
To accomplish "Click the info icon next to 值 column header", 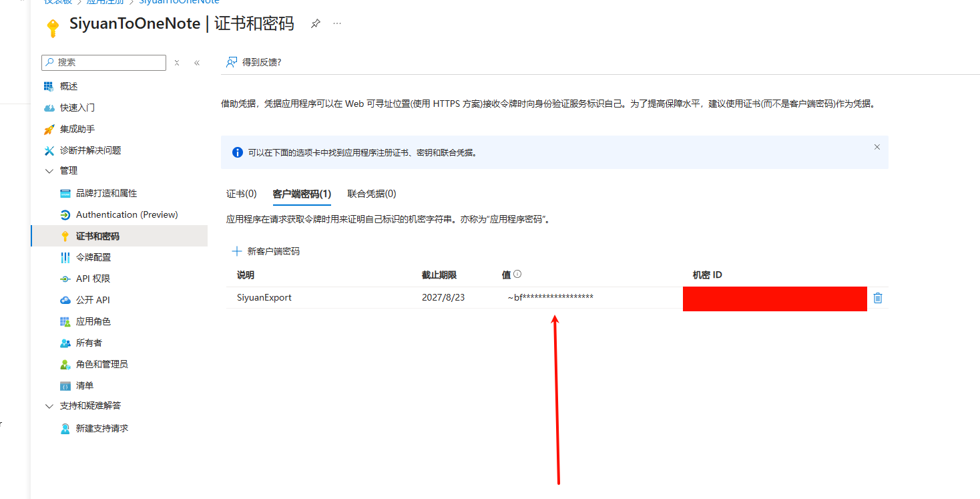I will pos(517,274).
